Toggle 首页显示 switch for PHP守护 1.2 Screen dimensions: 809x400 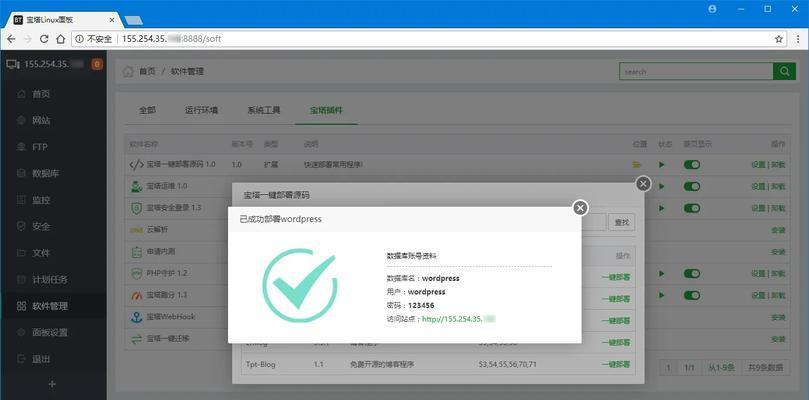click(x=692, y=273)
